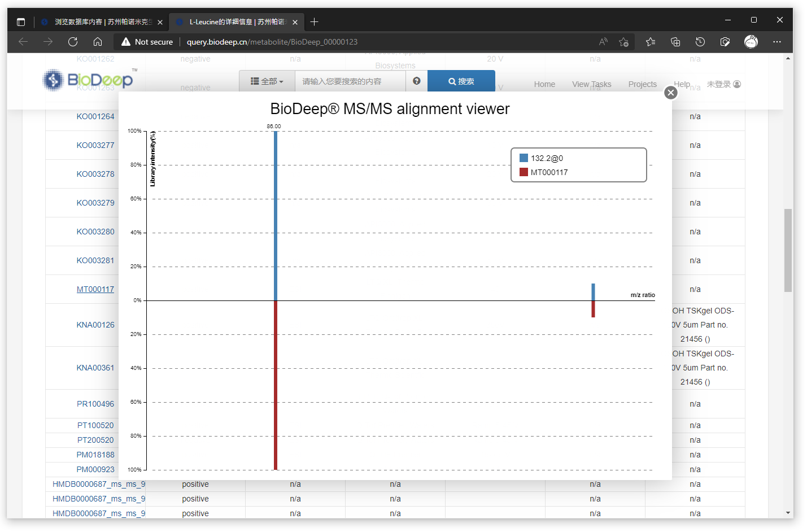807x532 pixels.
Task: Open browser settings and more menu
Action: tap(777, 42)
